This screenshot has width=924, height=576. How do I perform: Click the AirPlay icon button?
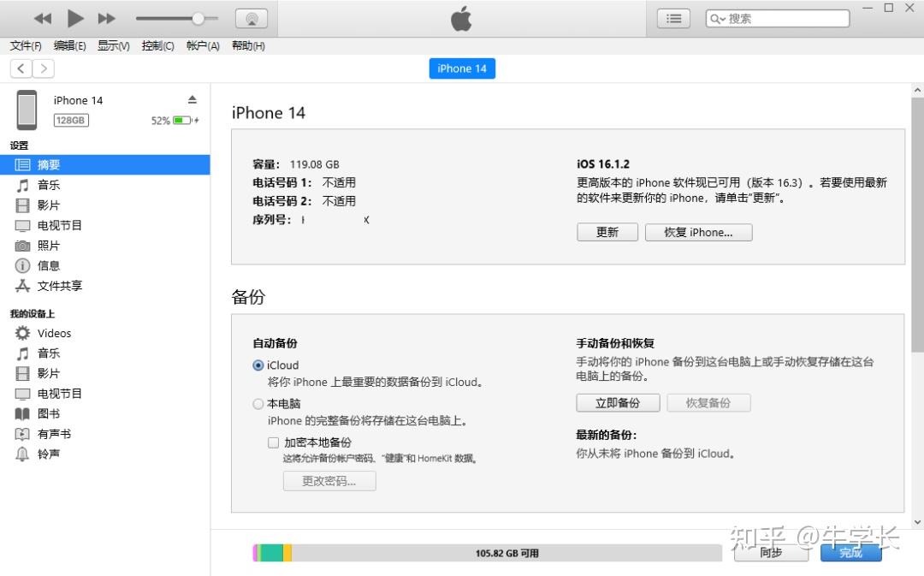pyautogui.click(x=252, y=18)
